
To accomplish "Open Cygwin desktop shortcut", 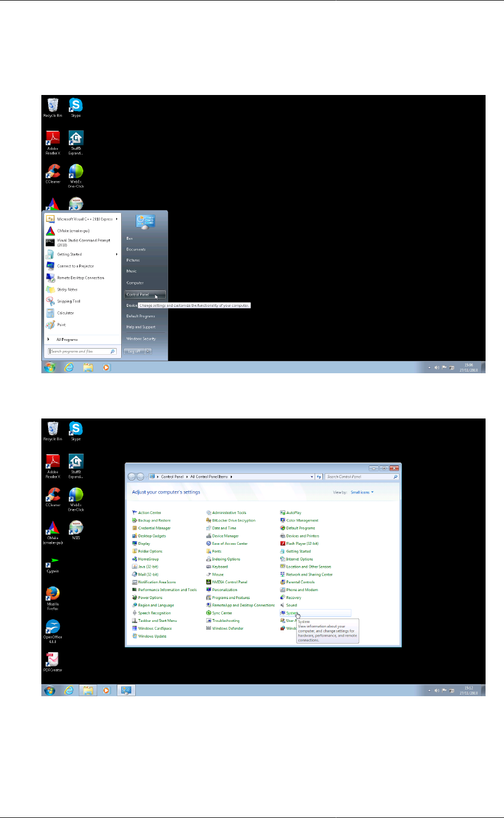I will pyautogui.click(x=53, y=565).
